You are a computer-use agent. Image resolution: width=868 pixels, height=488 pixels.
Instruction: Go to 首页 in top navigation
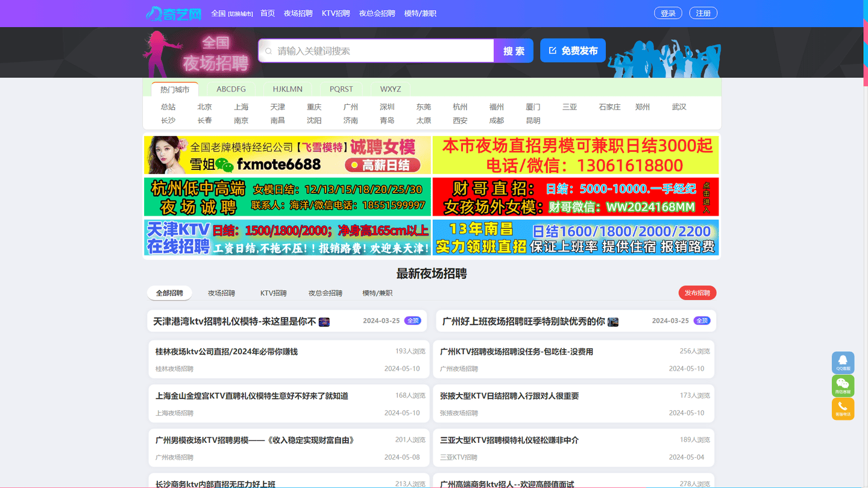click(268, 13)
